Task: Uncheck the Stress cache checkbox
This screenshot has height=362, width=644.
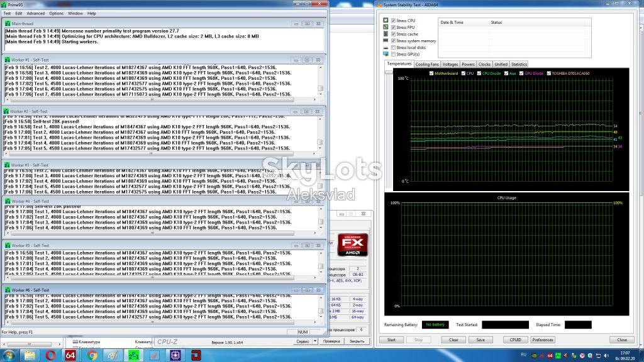Action: [x=394, y=34]
